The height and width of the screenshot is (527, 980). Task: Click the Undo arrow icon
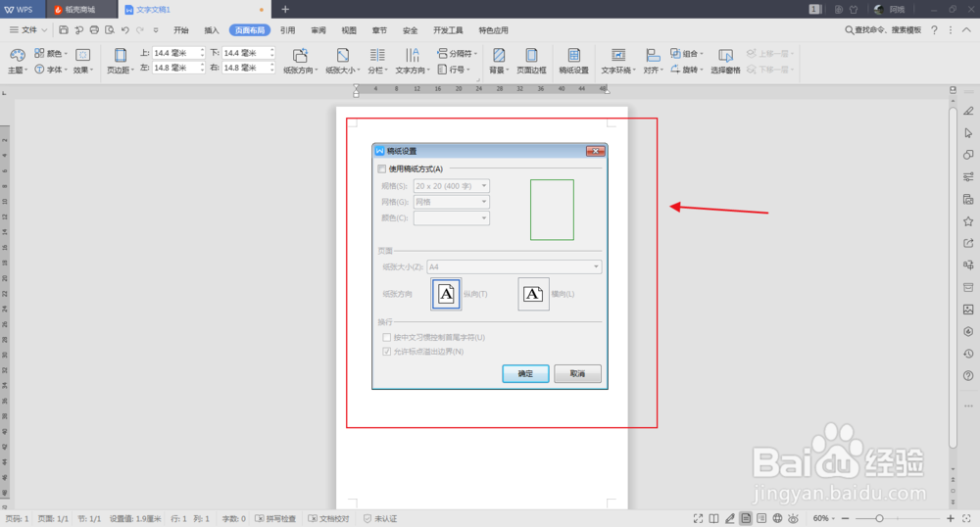tap(125, 30)
